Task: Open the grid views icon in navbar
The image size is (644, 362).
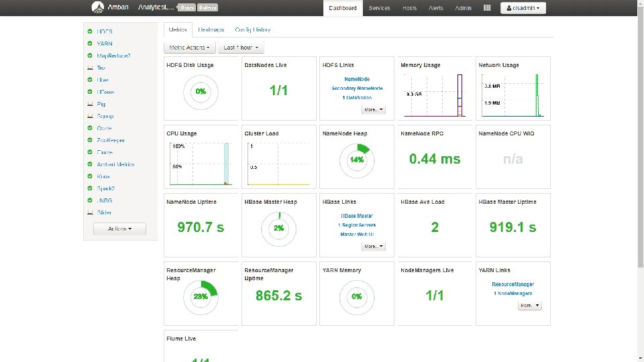Action: (x=487, y=8)
